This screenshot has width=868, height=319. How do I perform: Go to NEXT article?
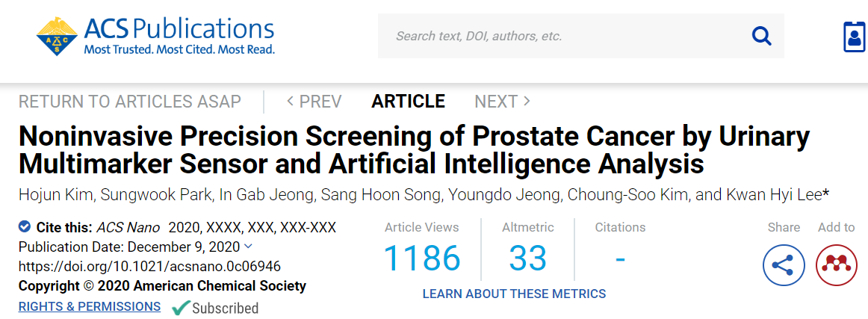click(x=503, y=102)
